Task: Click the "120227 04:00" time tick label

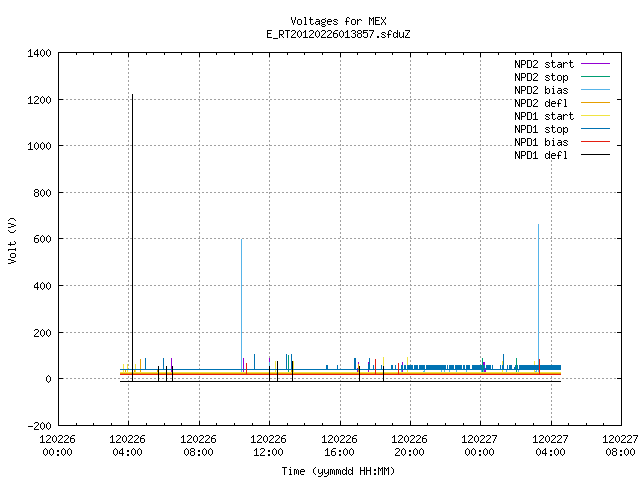Action: 550,446
